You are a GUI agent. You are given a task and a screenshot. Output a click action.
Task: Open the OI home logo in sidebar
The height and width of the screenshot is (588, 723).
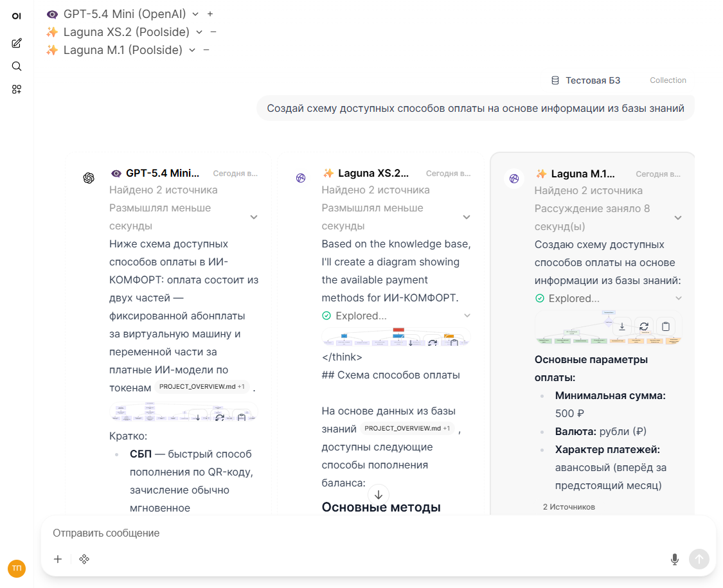[17, 16]
